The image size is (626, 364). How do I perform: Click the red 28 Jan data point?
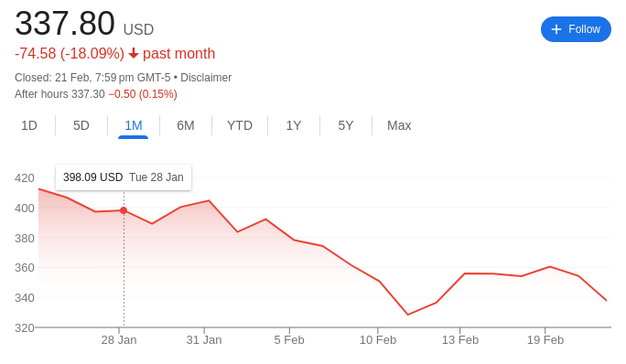[124, 210]
